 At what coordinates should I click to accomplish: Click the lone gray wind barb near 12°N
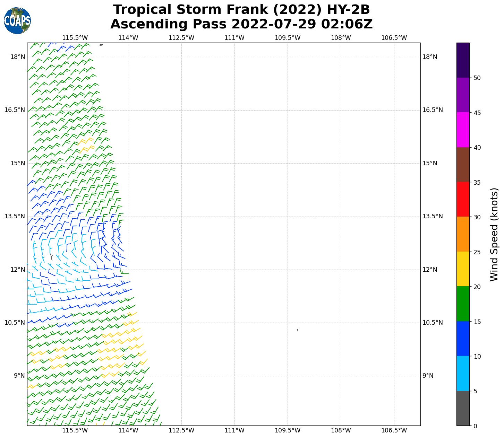[x=51, y=257]
